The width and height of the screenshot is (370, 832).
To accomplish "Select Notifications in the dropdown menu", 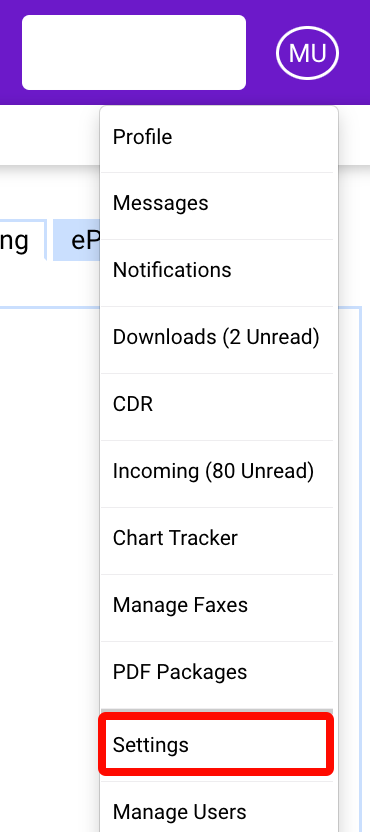I will tap(217, 271).
